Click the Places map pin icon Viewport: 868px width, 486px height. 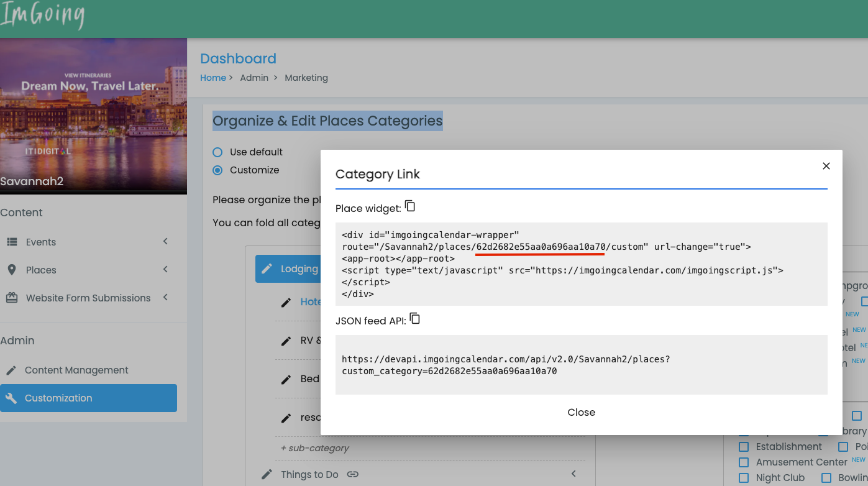coord(12,270)
